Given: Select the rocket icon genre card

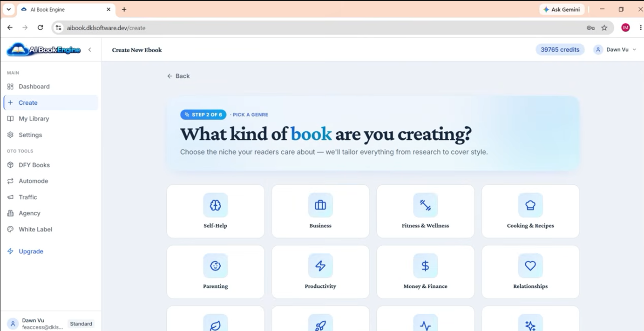Looking at the screenshot, I should (x=320, y=319).
